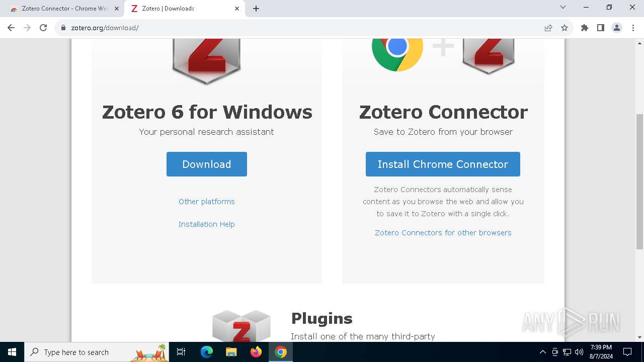644x362 pixels.
Task: Open the notifications action center icon
Action: pos(627,352)
